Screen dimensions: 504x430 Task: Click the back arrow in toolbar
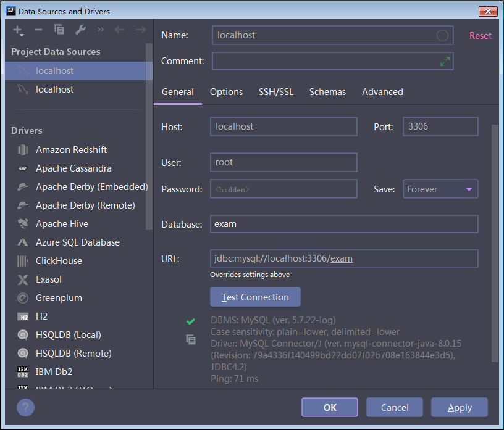tap(119, 30)
